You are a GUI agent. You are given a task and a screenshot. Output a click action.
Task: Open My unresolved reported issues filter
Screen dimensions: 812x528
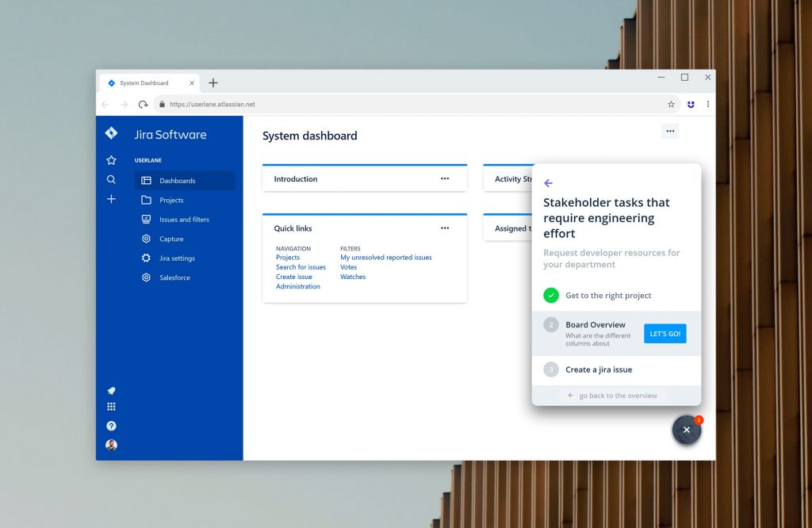point(386,258)
